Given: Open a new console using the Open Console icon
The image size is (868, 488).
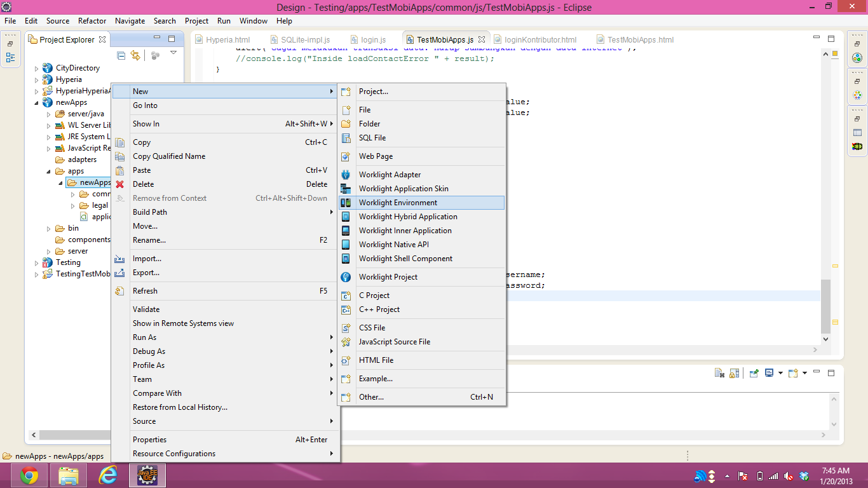Looking at the screenshot, I should [x=792, y=373].
